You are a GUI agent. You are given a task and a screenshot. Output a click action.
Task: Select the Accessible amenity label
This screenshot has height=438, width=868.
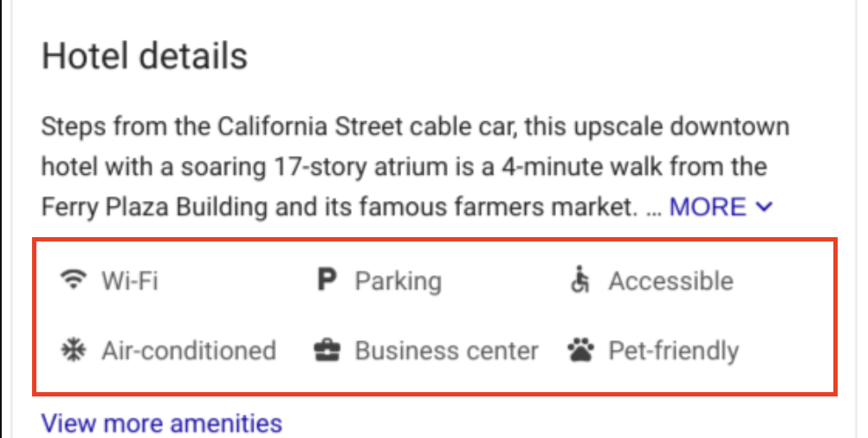pos(671,281)
